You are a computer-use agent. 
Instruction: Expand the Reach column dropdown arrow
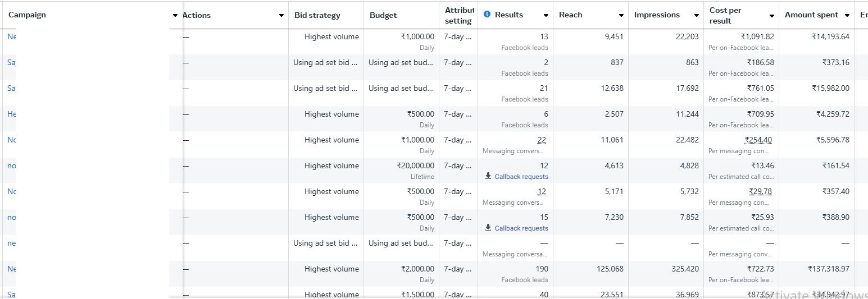(x=621, y=16)
